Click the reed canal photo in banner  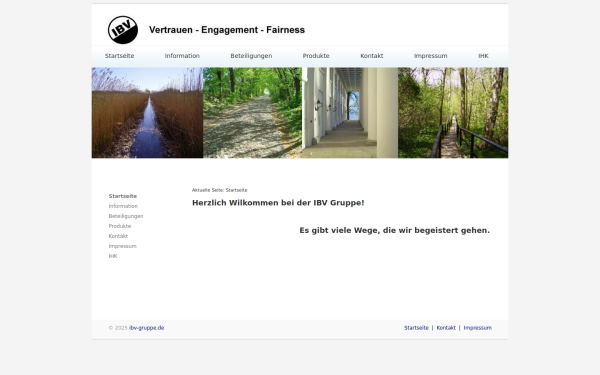[147, 113]
